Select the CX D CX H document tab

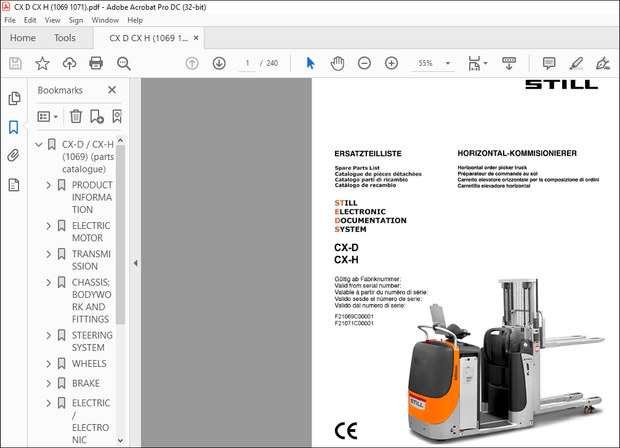pyautogui.click(x=148, y=38)
